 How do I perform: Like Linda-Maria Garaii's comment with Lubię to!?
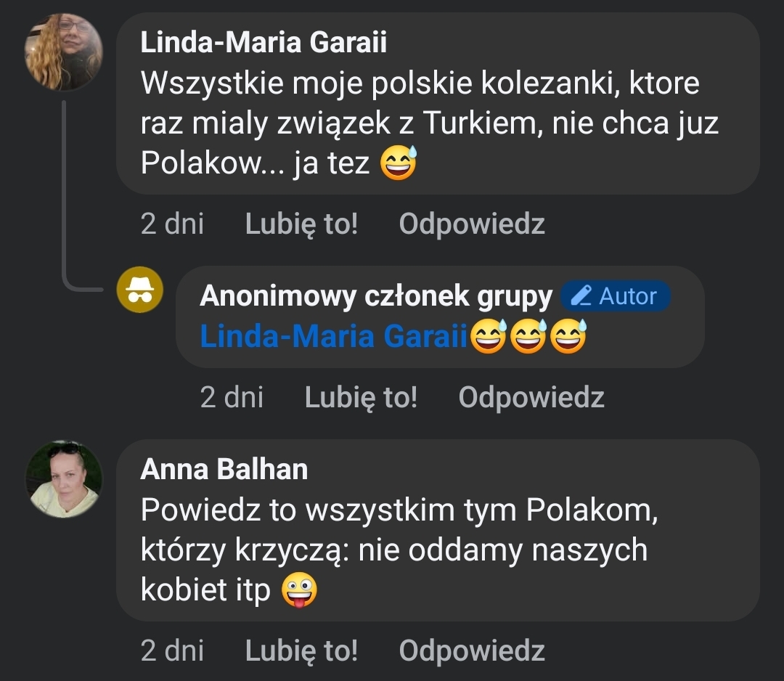[301, 224]
